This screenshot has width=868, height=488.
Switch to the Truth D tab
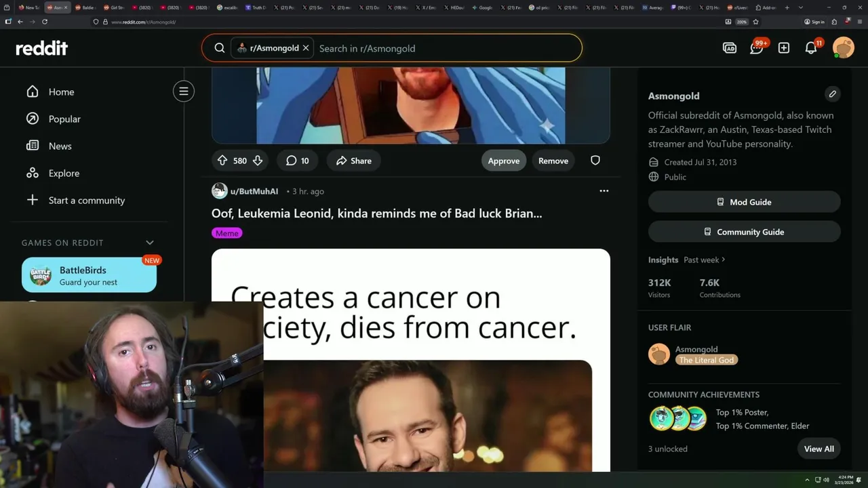click(257, 7)
